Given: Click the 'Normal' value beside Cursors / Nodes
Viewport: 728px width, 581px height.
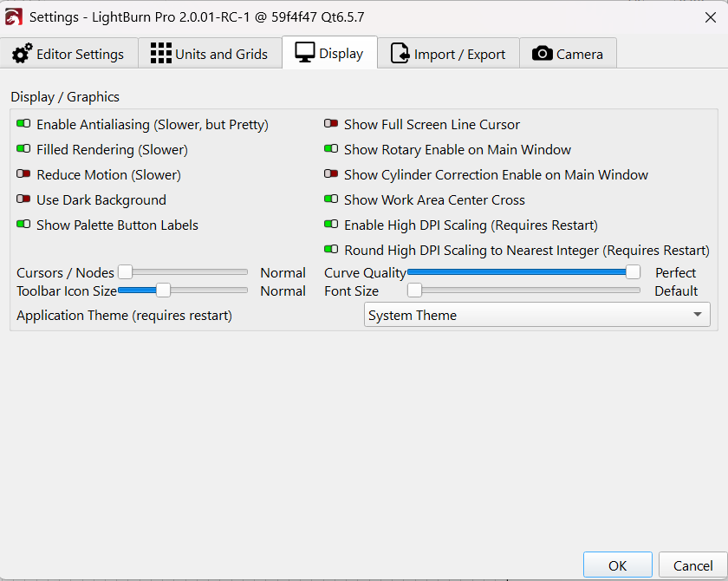Looking at the screenshot, I should 283,272.
